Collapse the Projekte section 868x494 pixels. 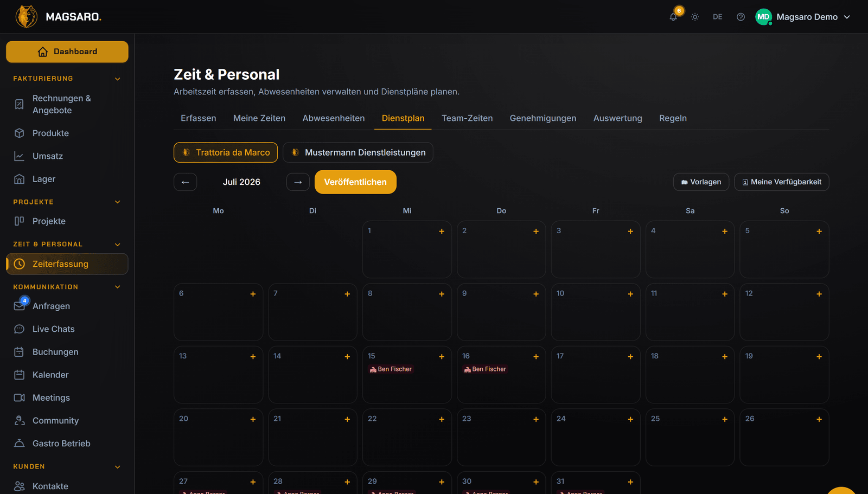coord(118,202)
